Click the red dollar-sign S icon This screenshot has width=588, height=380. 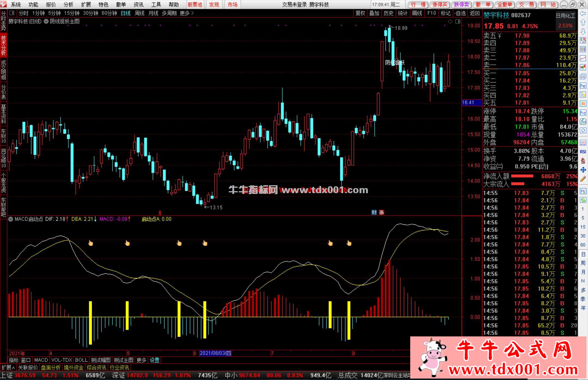pyautogui.click(x=583, y=161)
